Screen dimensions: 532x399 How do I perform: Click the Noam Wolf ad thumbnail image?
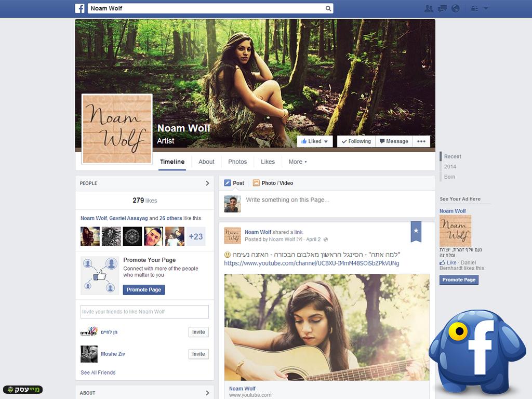[455, 231]
